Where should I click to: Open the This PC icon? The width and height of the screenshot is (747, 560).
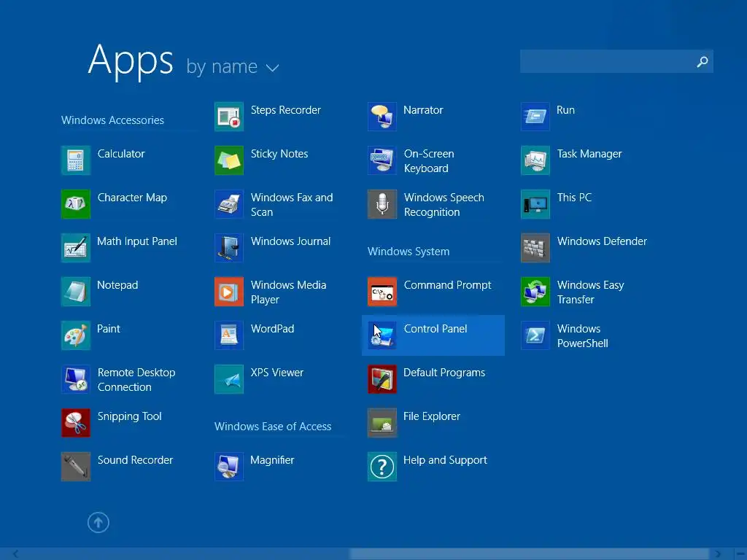click(x=535, y=204)
